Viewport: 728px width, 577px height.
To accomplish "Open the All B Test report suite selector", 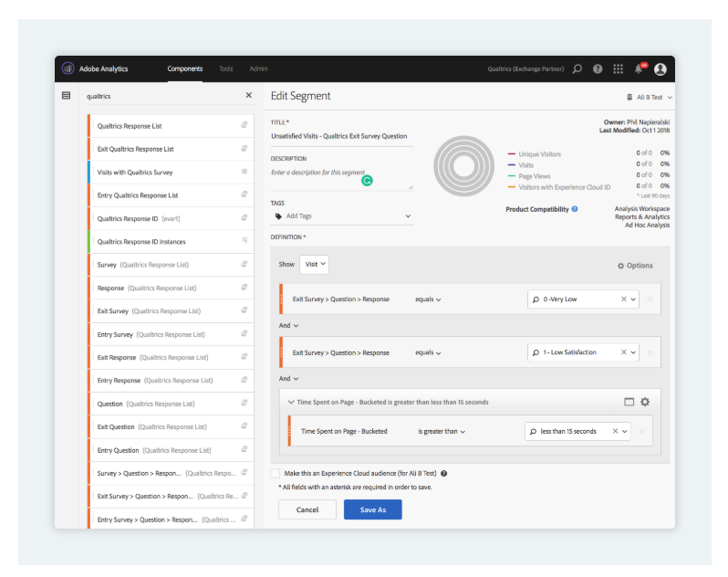I will [x=649, y=97].
